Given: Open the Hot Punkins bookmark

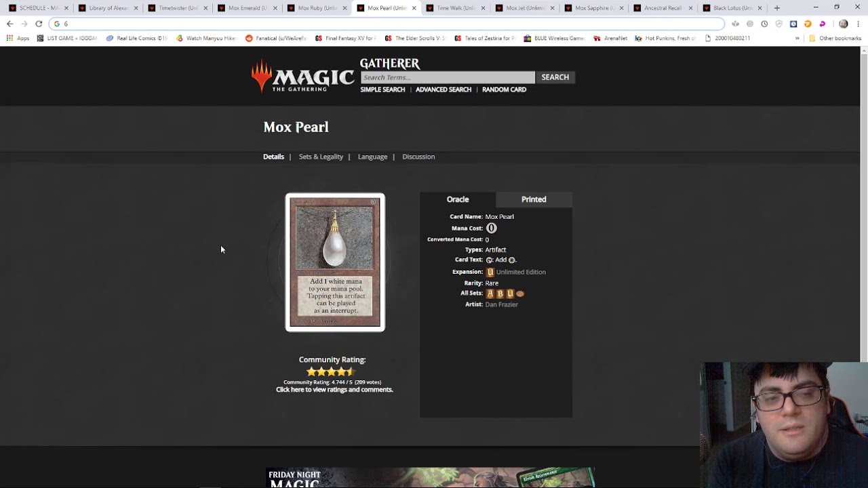Looking at the screenshot, I should (x=665, y=38).
